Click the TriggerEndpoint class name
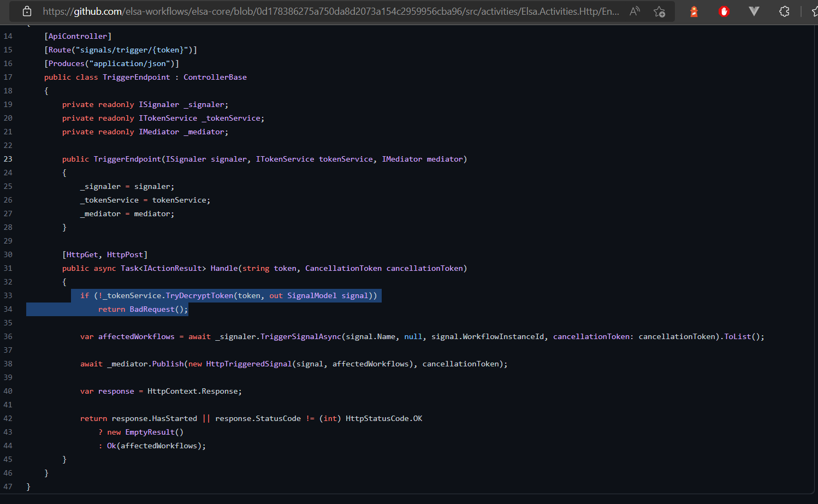This screenshot has width=818, height=504. point(136,77)
